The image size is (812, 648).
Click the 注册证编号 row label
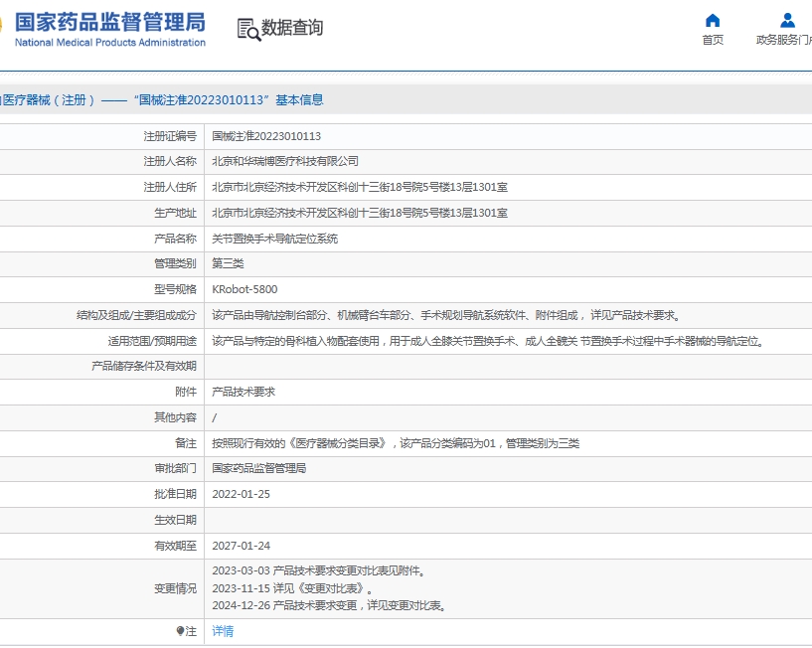170,136
